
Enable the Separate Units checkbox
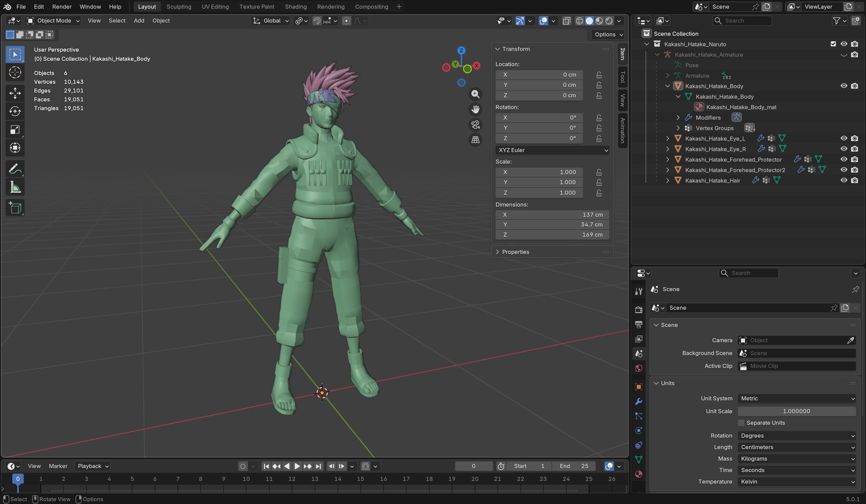pos(741,423)
